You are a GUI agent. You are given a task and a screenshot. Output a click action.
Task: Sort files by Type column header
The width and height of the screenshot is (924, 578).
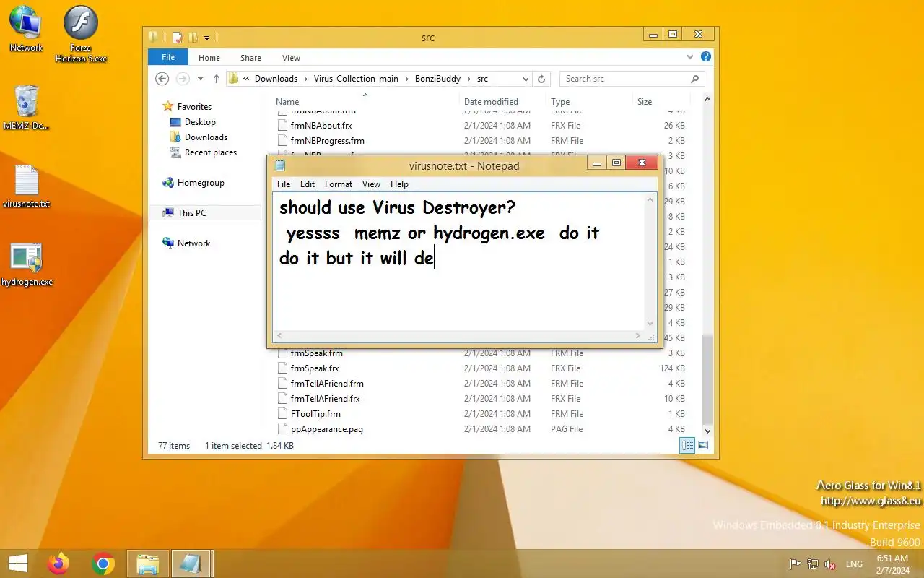point(589,102)
